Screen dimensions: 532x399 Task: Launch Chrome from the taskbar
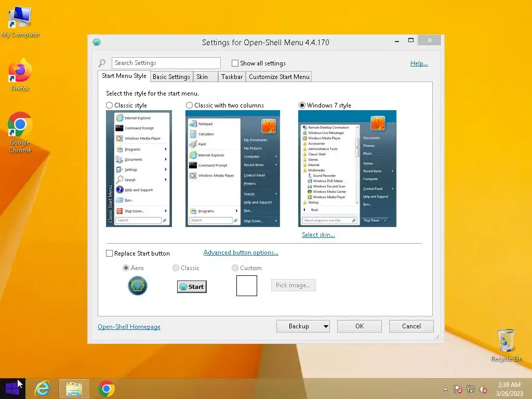106,389
